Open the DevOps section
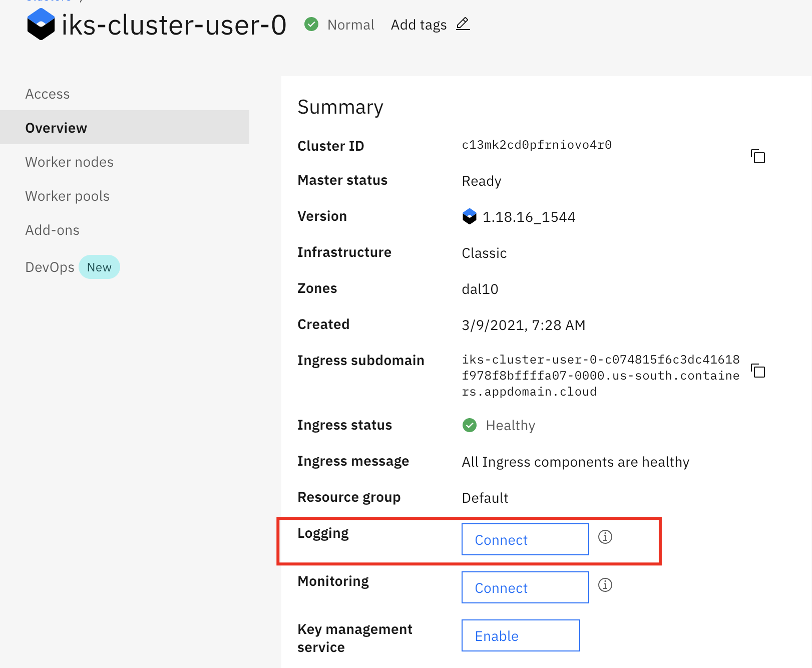 click(50, 267)
